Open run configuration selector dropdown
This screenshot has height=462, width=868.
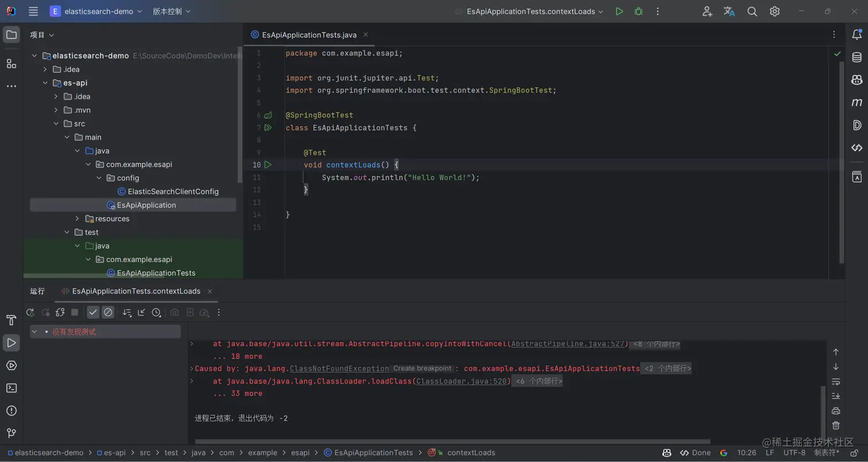(529, 11)
